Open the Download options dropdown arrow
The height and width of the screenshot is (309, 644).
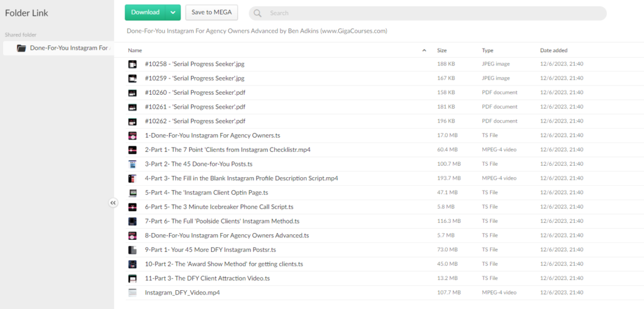pos(173,13)
